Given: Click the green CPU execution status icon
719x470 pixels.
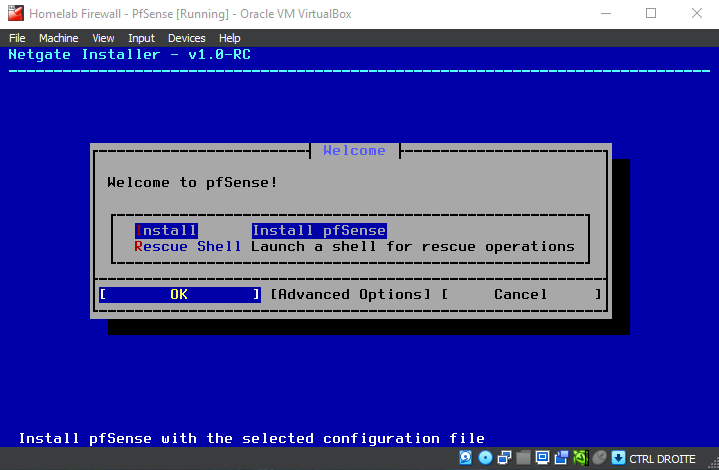Looking at the screenshot, I should (x=581, y=458).
